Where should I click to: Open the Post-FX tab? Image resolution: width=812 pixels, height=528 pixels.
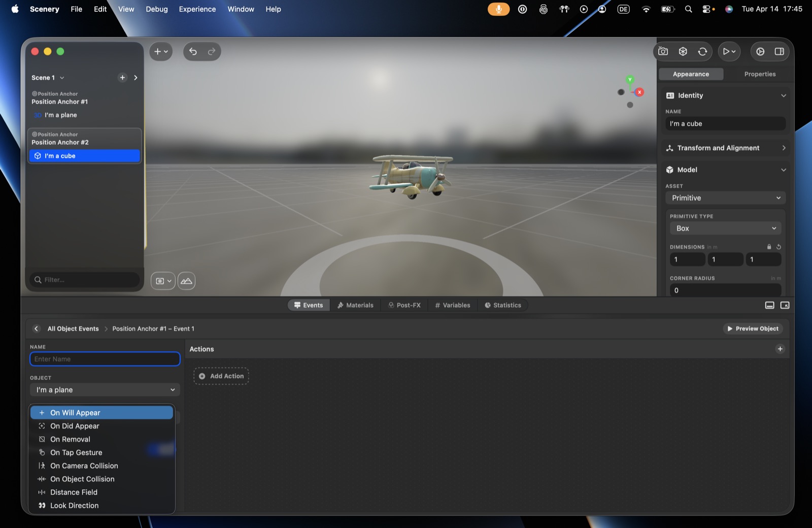click(404, 305)
